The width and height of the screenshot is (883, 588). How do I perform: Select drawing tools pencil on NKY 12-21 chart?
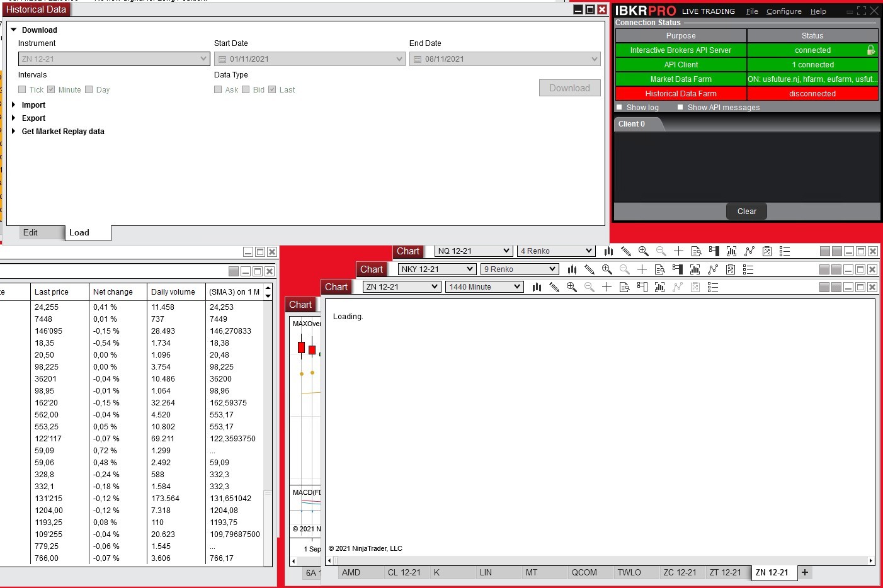click(x=590, y=269)
